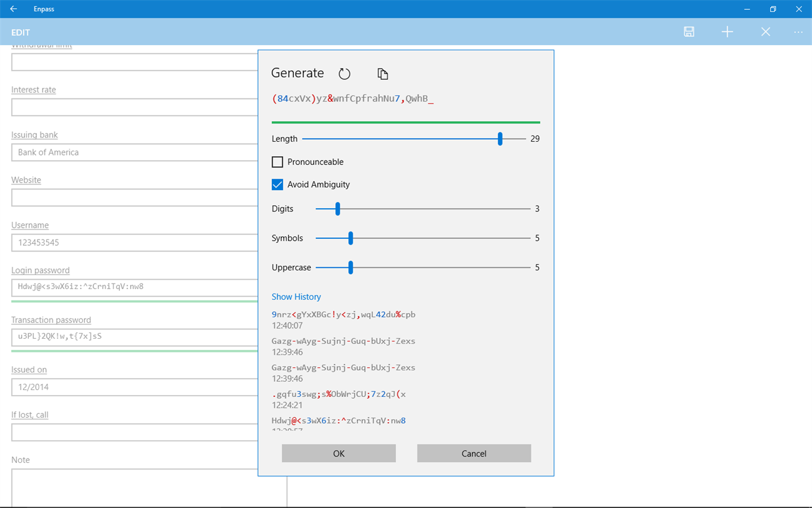Click the Issuing bank field label
Viewport: 812px width, 508px height.
coord(34,135)
